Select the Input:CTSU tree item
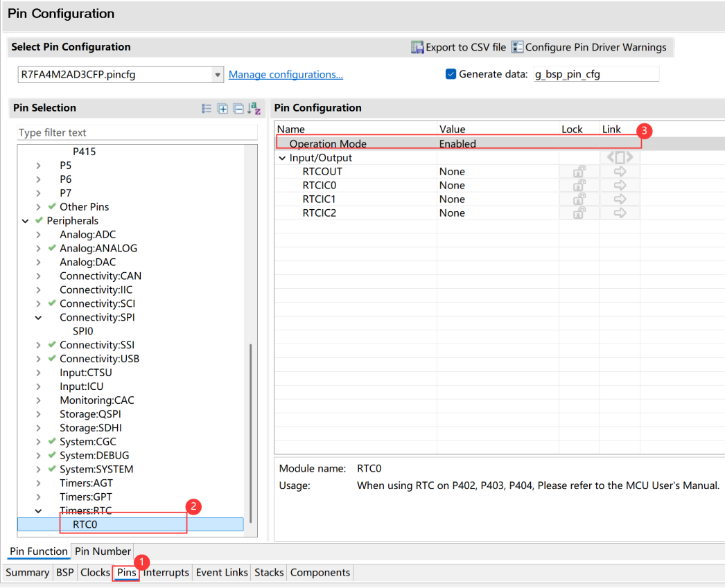The image size is (725, 588). [85, 373]
